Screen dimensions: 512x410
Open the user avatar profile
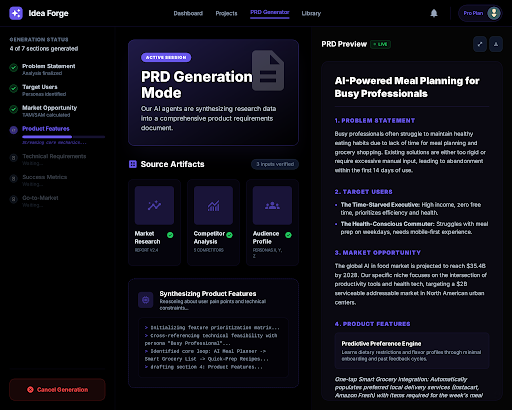(x=494, y=13)
